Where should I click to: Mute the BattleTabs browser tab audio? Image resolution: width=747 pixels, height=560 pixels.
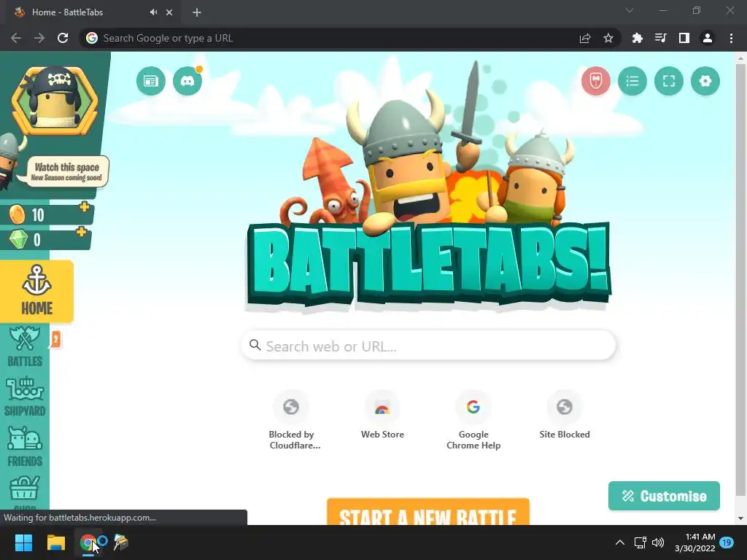[153, 12]
